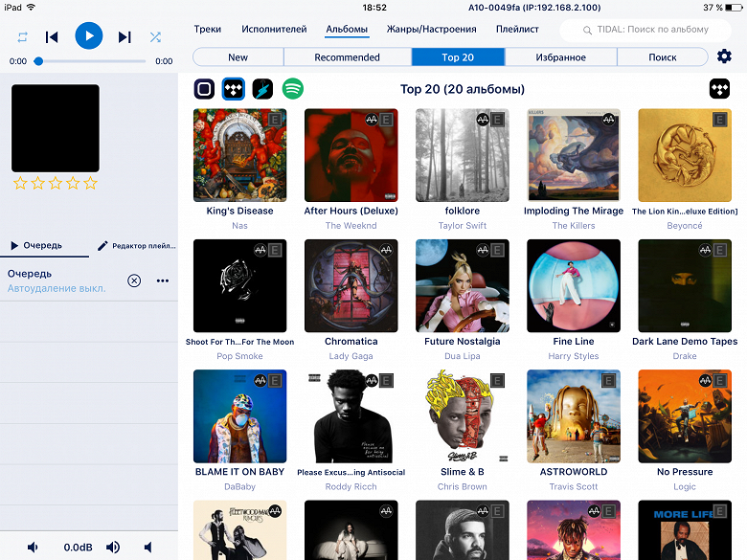This screenshot has width=747, height=560.
Task: Open After Hours (Deluxe) album cover
Action: click(351, 155)
